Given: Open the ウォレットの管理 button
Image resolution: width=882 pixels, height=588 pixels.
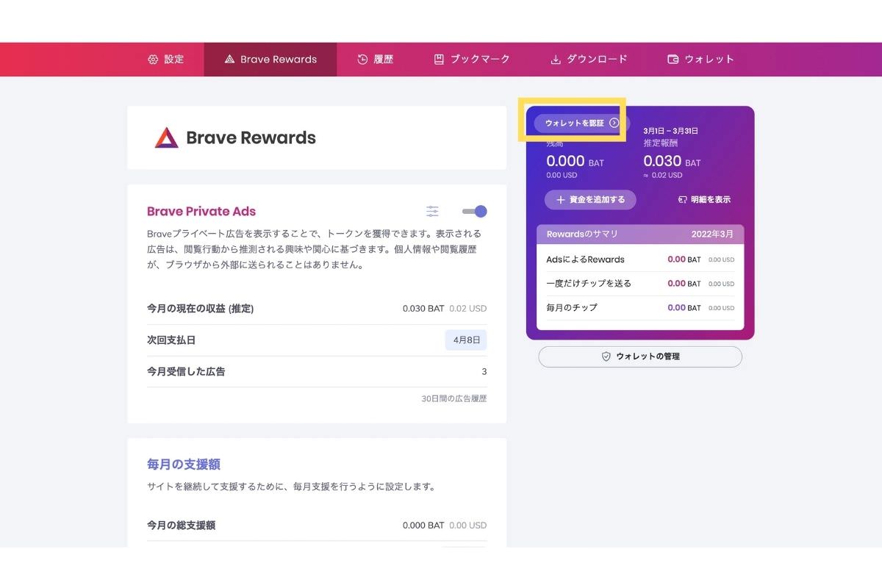Looking at the screenshot, I should click(640, 356).
